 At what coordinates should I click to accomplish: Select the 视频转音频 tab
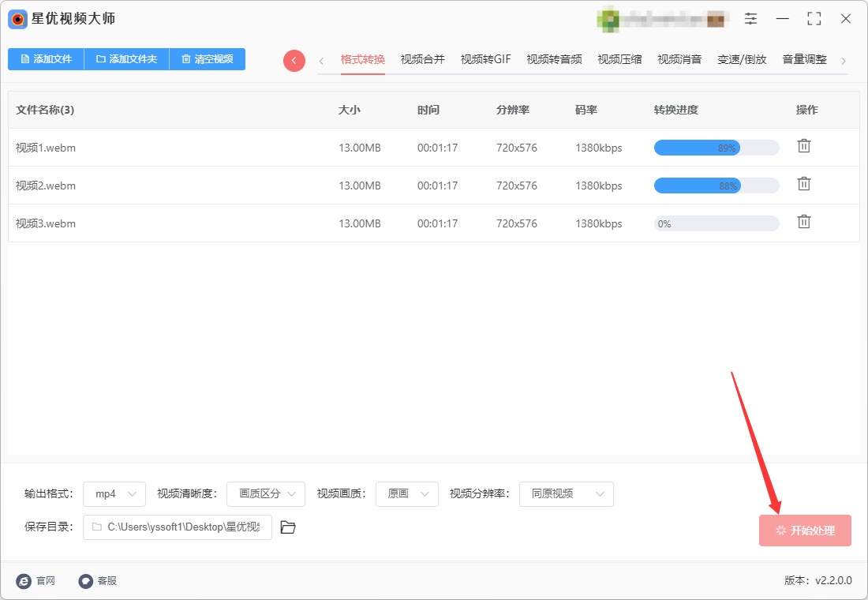[x=554, y=59]
